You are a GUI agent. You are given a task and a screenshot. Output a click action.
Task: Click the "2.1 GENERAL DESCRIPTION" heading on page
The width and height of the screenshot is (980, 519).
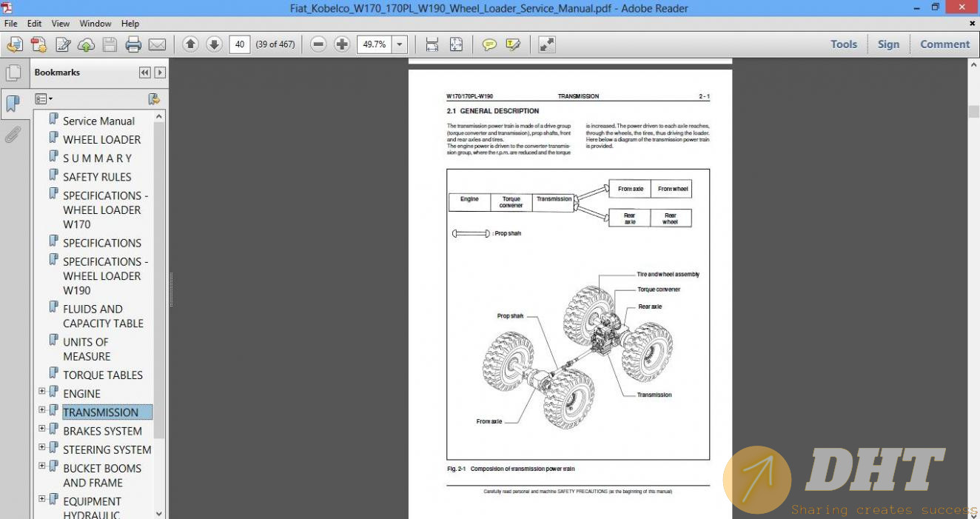pos(493,111)
